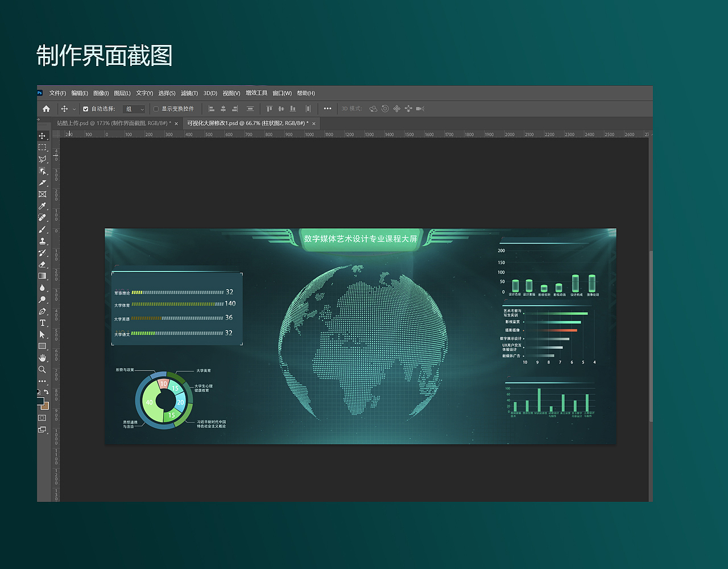
Task: Open the 窗口(W) menu
Action: (282, 93)
